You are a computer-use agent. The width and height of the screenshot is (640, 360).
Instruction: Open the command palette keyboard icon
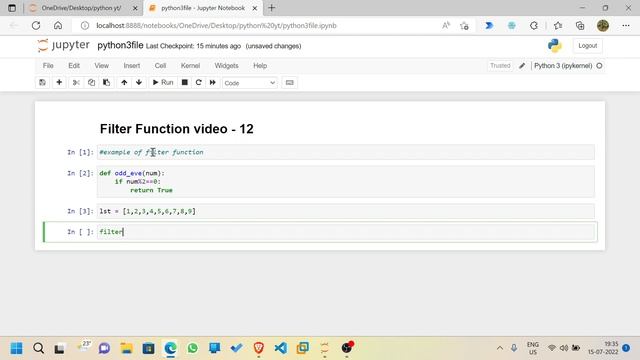click(289, 82)
